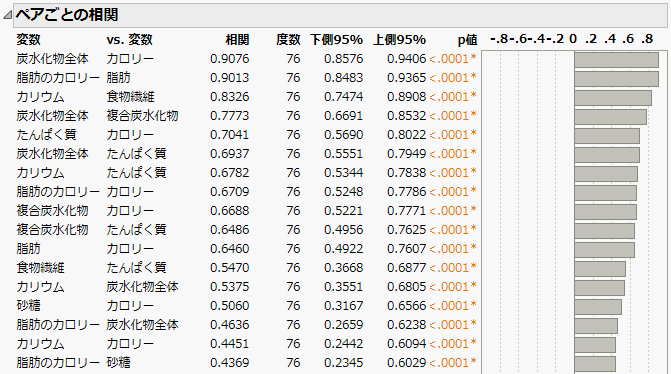
Task: Click the ペアごとの相関 section title
Action: tap(67, 15)
